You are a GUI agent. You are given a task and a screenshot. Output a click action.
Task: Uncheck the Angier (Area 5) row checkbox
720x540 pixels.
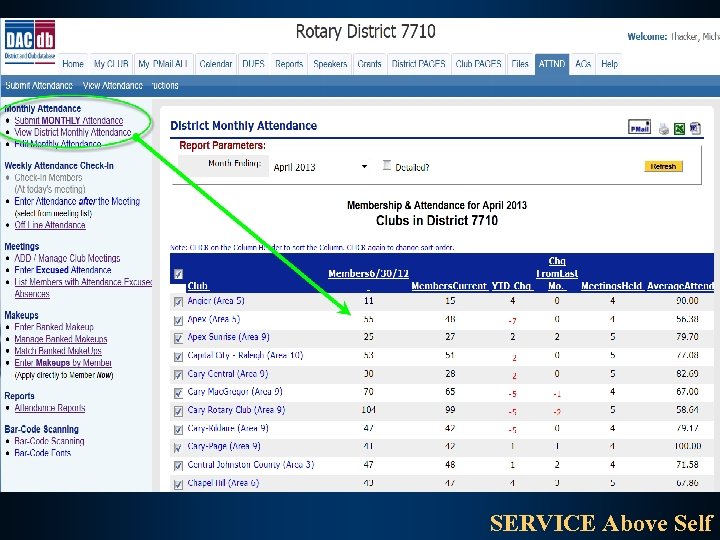pos(178,302)
